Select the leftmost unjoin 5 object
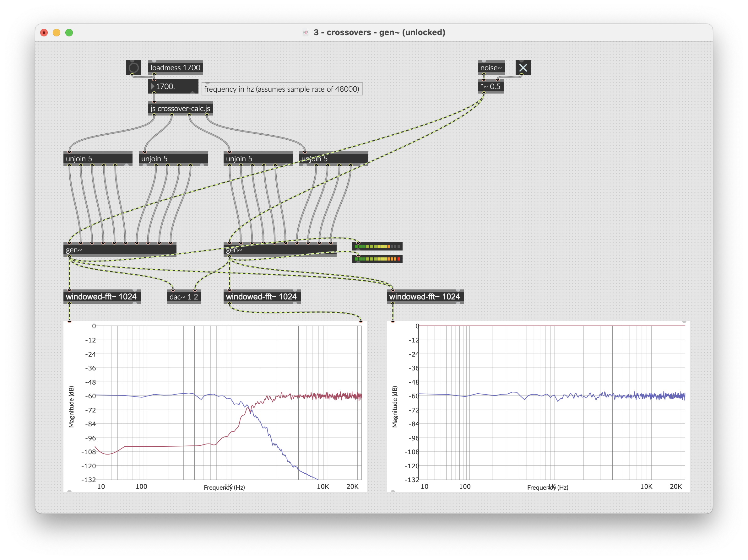 click(98, 159)
